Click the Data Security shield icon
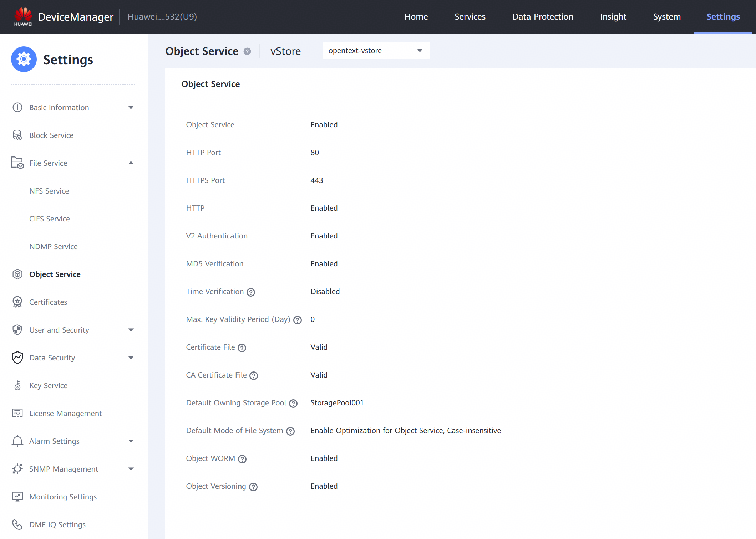This screenshot has width=756, height=539. point(17,358)
